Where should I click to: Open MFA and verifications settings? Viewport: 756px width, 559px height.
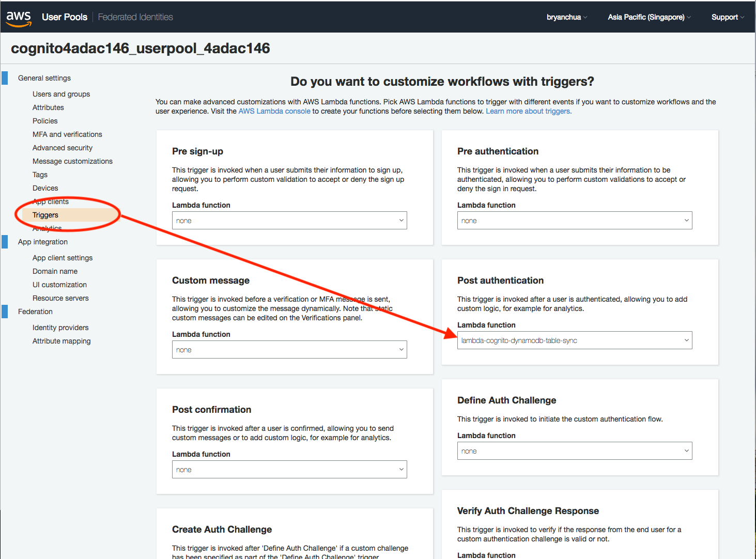[67, 134]
